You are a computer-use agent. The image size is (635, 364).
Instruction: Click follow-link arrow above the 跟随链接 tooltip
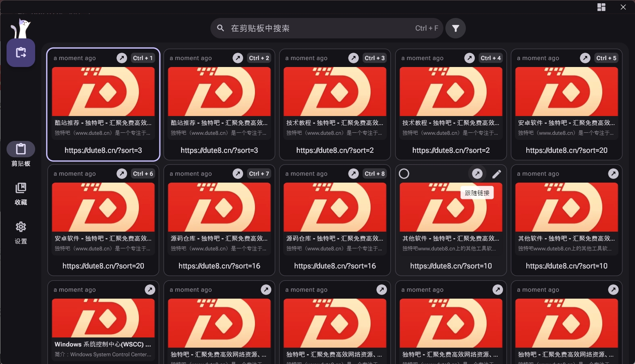(477, 174)
